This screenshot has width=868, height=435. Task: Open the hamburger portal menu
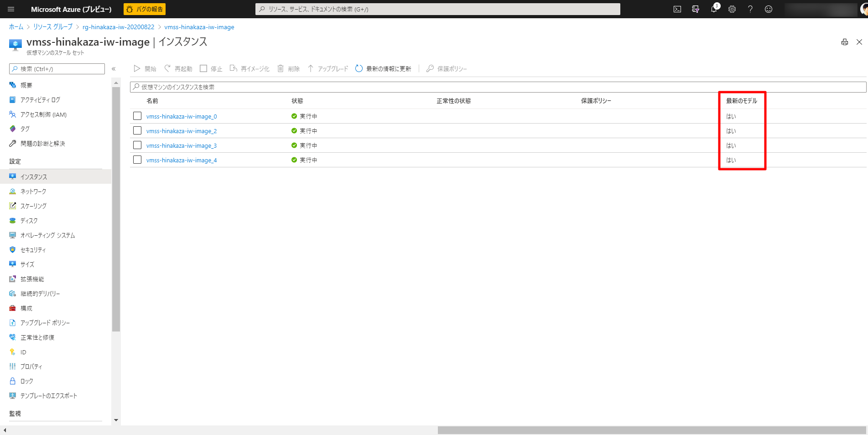pyautogui.click(x=11, y=9)
